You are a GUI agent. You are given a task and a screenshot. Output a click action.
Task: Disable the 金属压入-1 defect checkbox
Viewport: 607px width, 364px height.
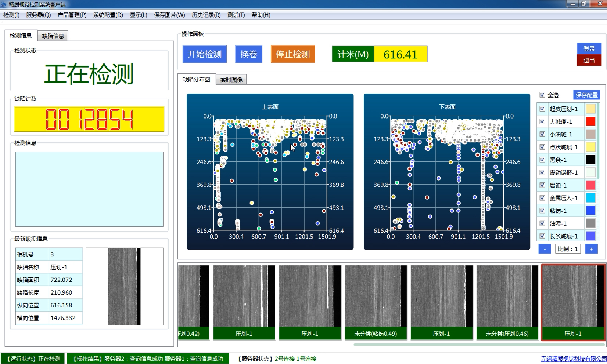click(542, 198)
